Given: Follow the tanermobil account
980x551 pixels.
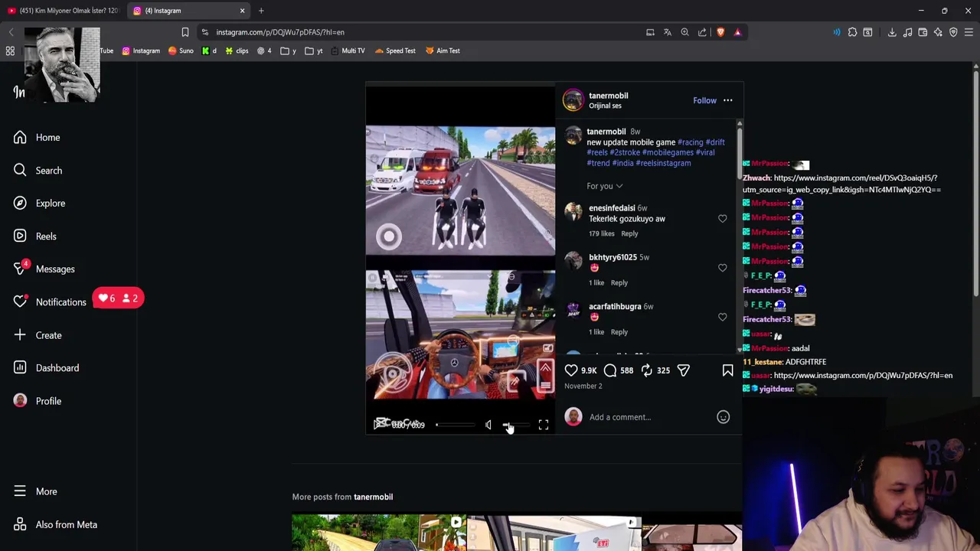Looking at the screenshot, I should click(704, 100).
